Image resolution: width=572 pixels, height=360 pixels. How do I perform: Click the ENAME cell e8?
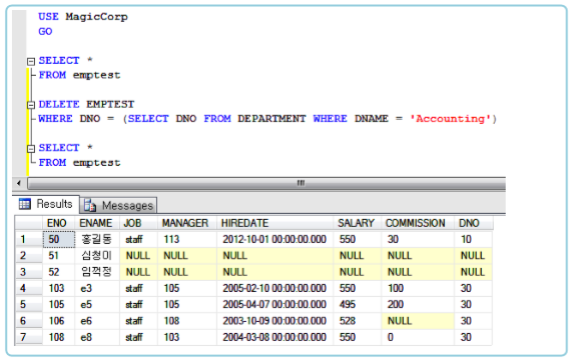97,337
